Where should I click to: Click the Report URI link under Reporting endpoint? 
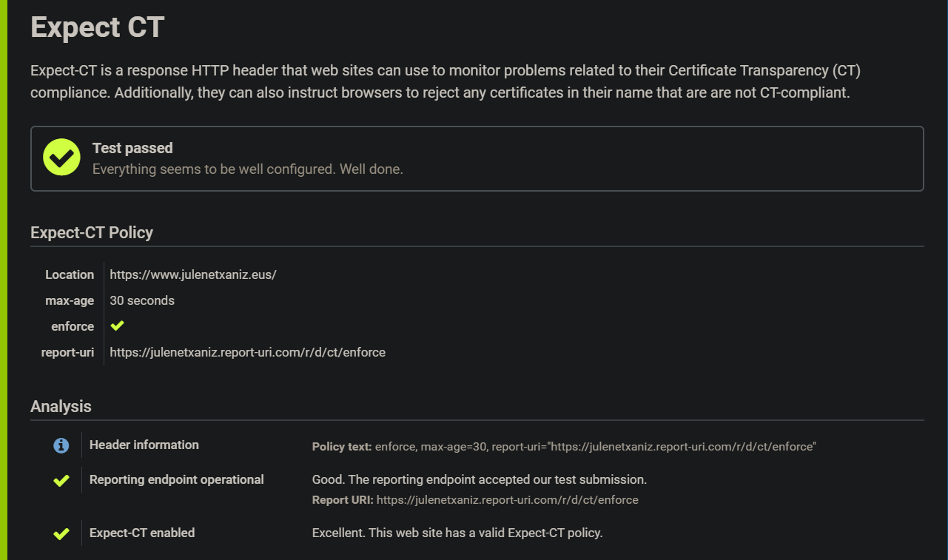pyautogui.click(x=507, y=500)
